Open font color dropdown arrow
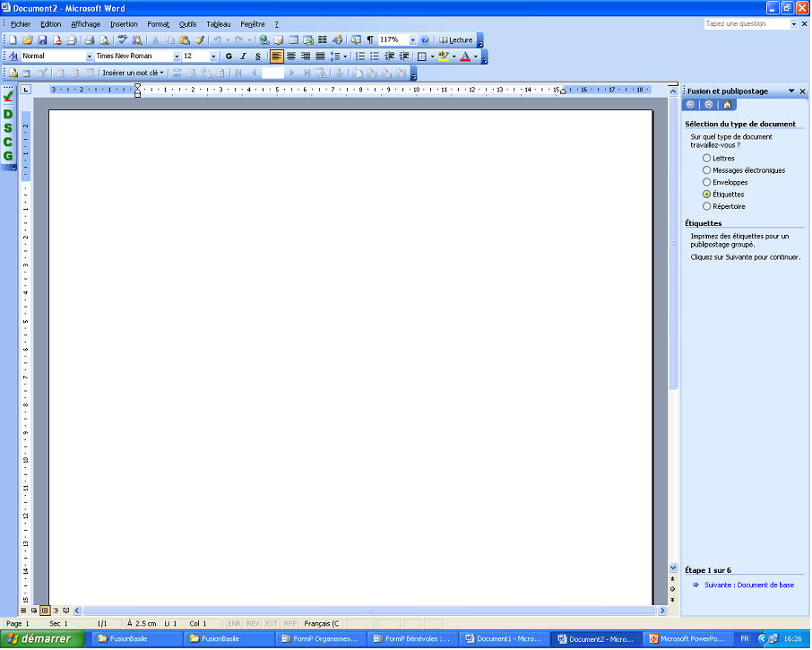 click(x=475, y=56)
